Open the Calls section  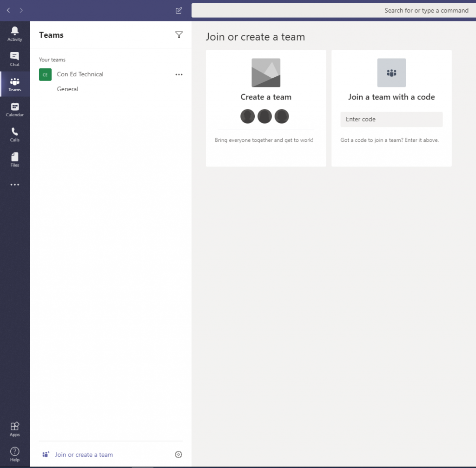[14, 134]
